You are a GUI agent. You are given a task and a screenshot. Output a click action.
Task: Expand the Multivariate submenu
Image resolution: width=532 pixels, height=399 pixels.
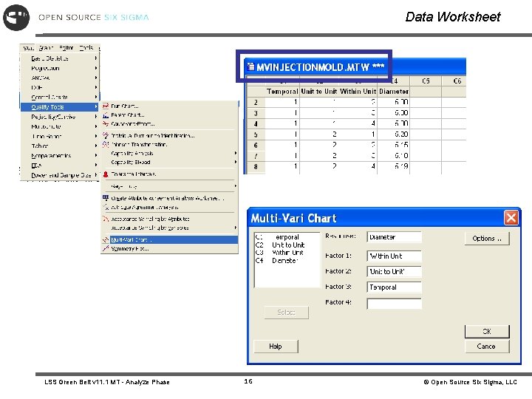59,126
